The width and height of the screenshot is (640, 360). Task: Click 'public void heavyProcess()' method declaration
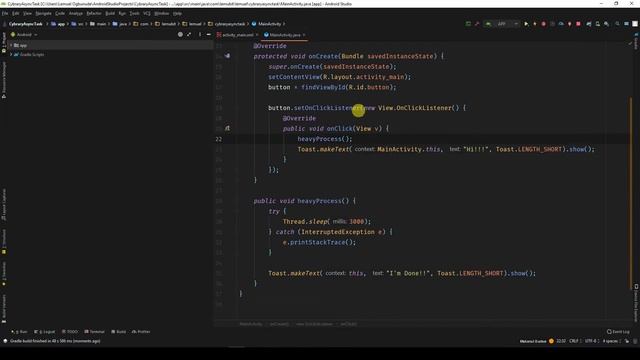pyautogui.click(x=304, y=201)
